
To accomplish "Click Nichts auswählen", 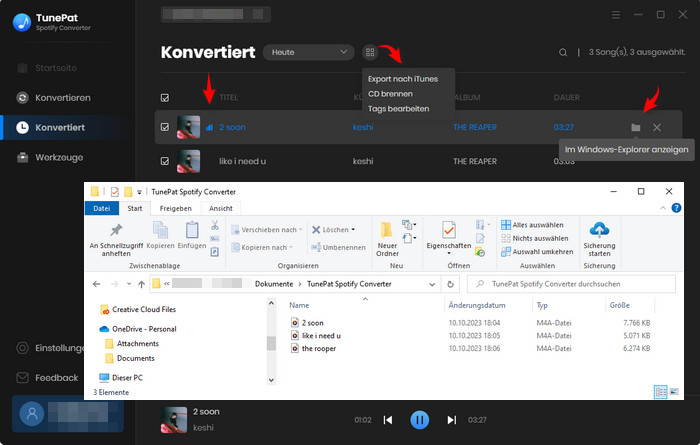I will [x=535, y=238].
